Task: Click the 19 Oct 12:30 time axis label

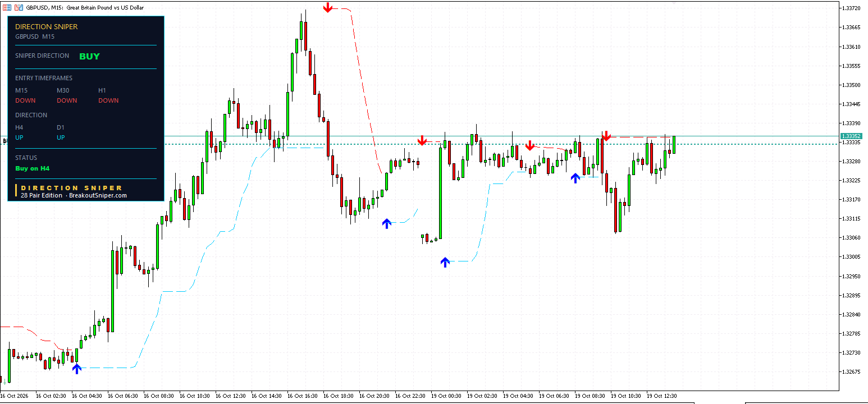Action: click(662, 396)
